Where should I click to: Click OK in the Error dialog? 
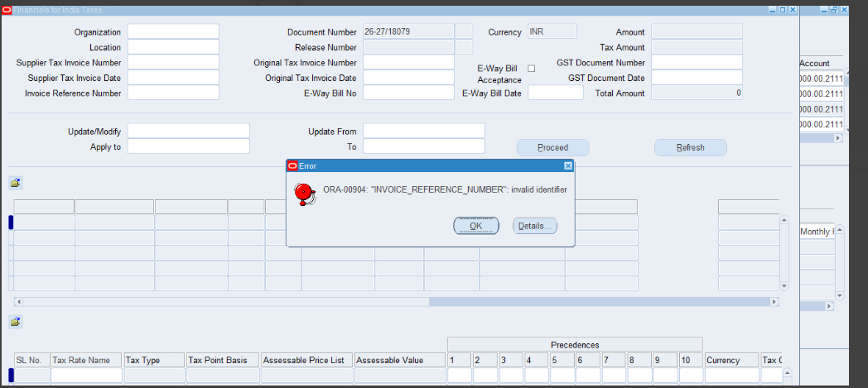click(x=476, y=226)
